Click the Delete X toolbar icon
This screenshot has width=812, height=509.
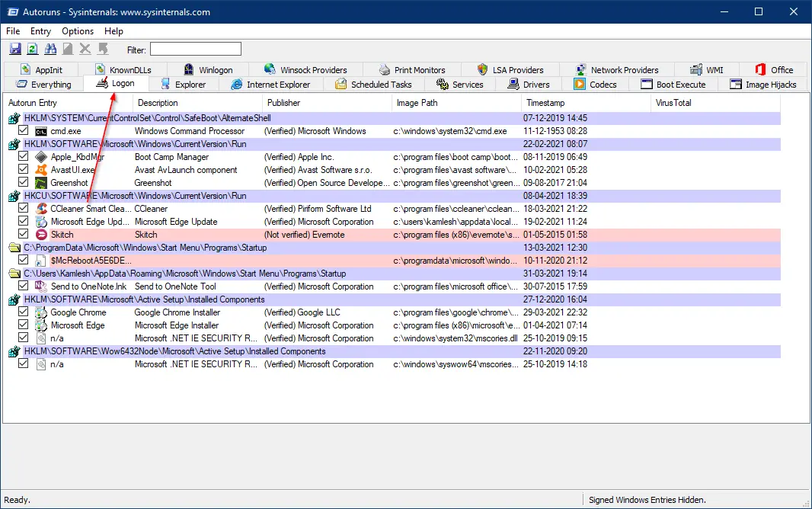click(x=85, y=50)
